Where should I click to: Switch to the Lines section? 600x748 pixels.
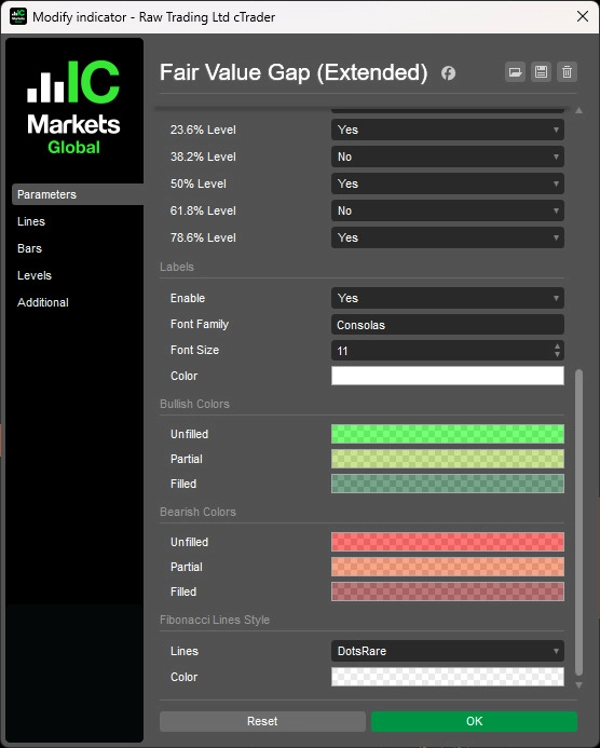tap(31, 222)
